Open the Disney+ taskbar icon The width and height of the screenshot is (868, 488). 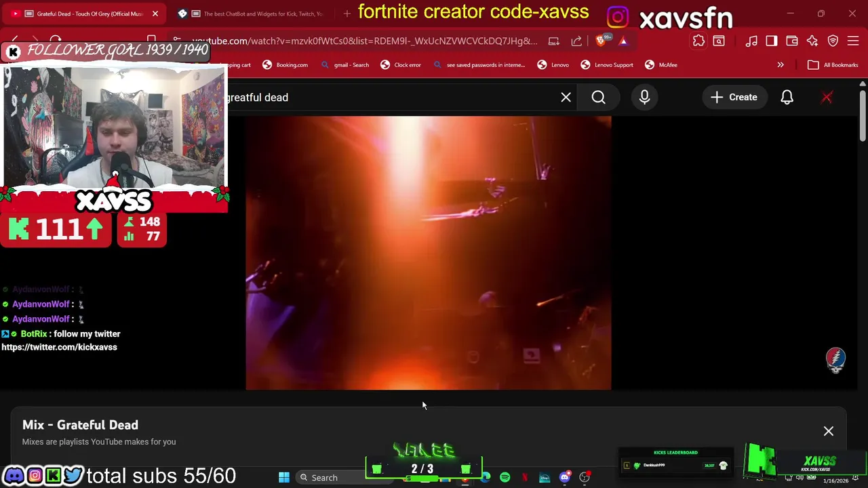point(545,478)
